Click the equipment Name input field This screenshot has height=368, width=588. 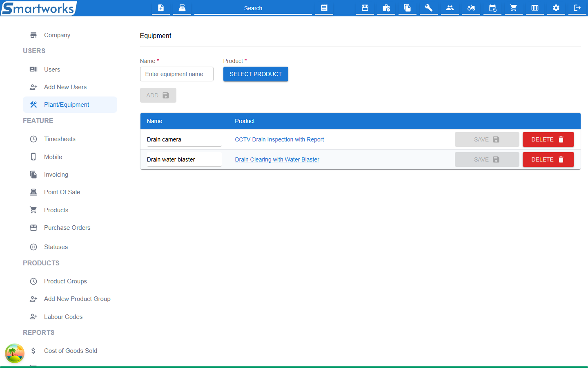[x=177, y=74]
